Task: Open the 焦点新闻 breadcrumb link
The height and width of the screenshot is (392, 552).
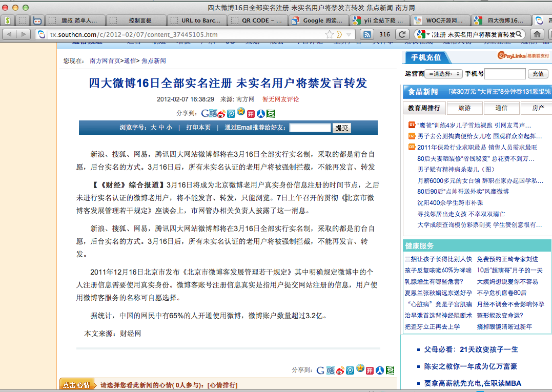Action: [x=153, y=61]
